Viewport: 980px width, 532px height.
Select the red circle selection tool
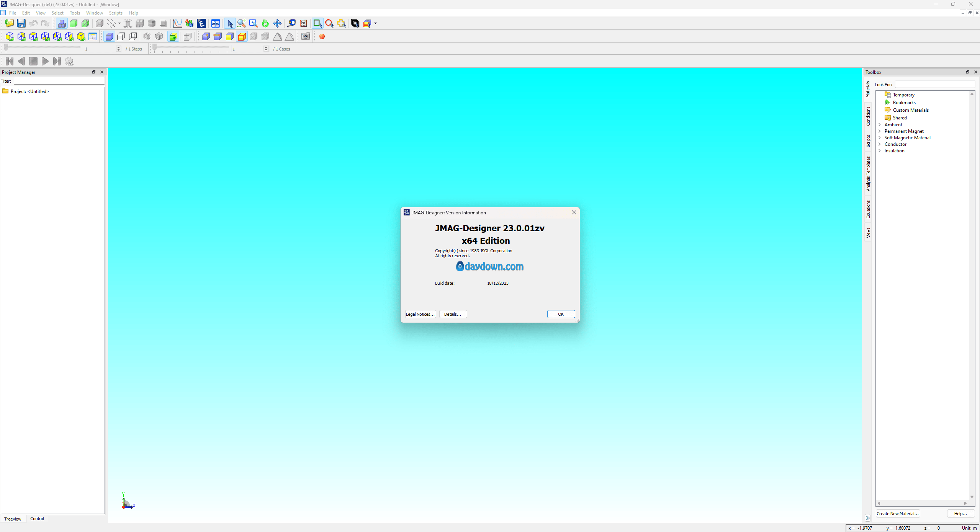(329, 23)
